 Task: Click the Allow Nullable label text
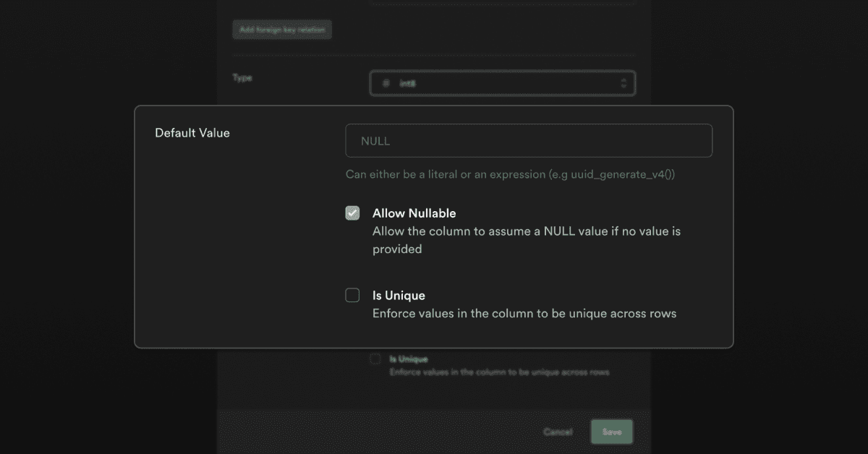[x=414, y=213]
